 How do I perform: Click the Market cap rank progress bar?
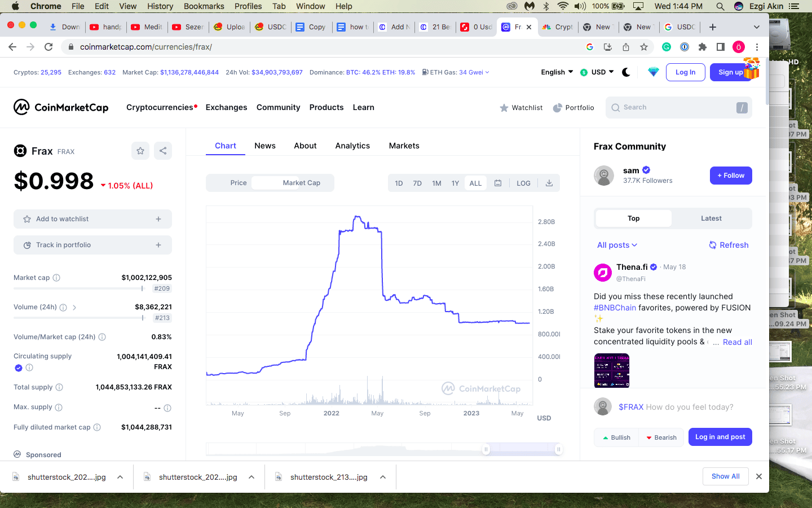point(79,288)
